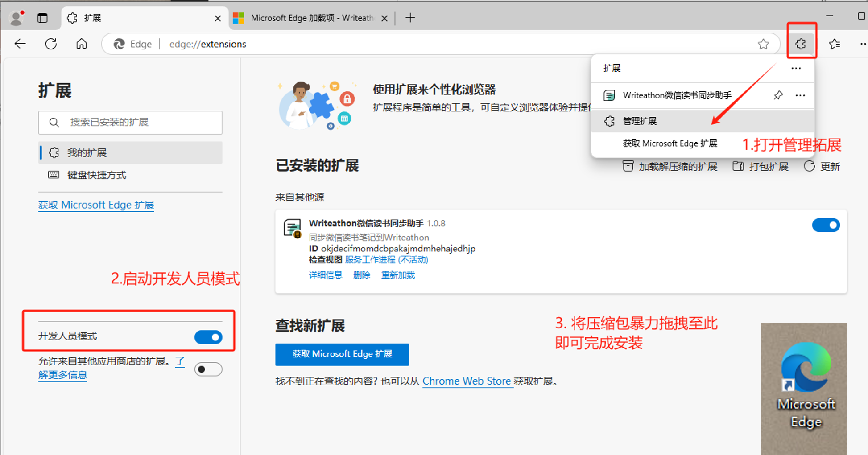Click the extension ID okjdecifmomdcbpakajmdmhehajedhjp text

[x=398, y=249]
